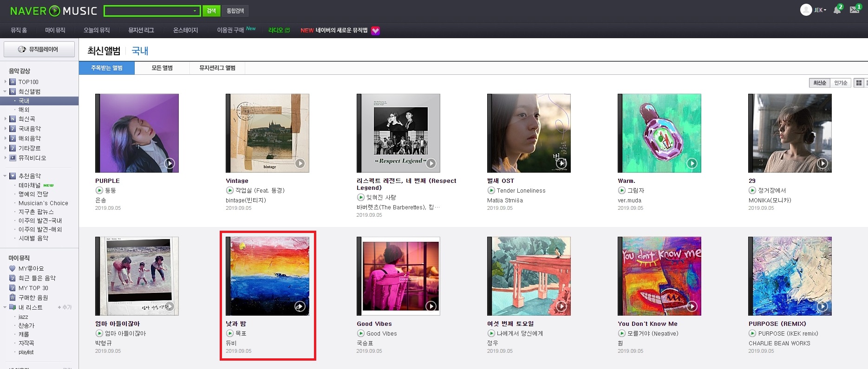The image size is (868, 369).
Task: Switch to grid view icon
Action: coord(859,83)
